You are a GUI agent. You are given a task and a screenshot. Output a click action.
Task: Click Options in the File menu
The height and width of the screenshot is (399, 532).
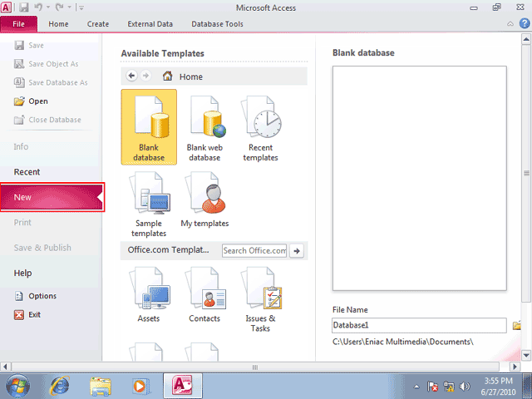coord(35,296)
